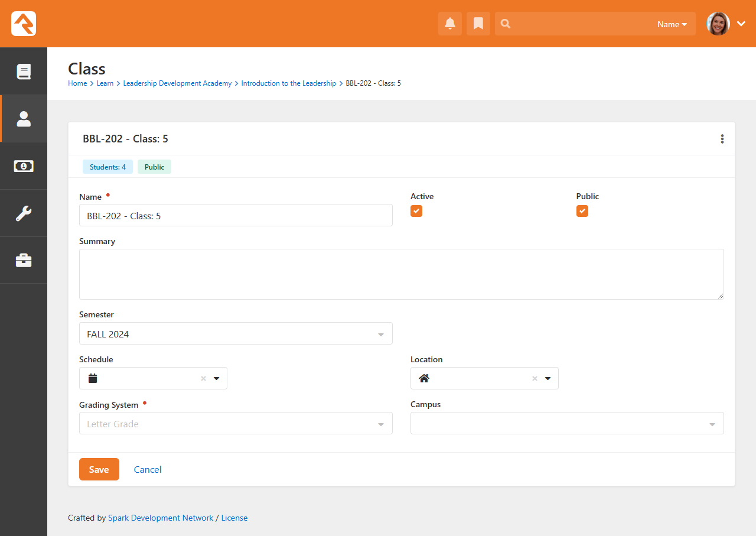
Task: Clear the Location selection
Action: 535,378
